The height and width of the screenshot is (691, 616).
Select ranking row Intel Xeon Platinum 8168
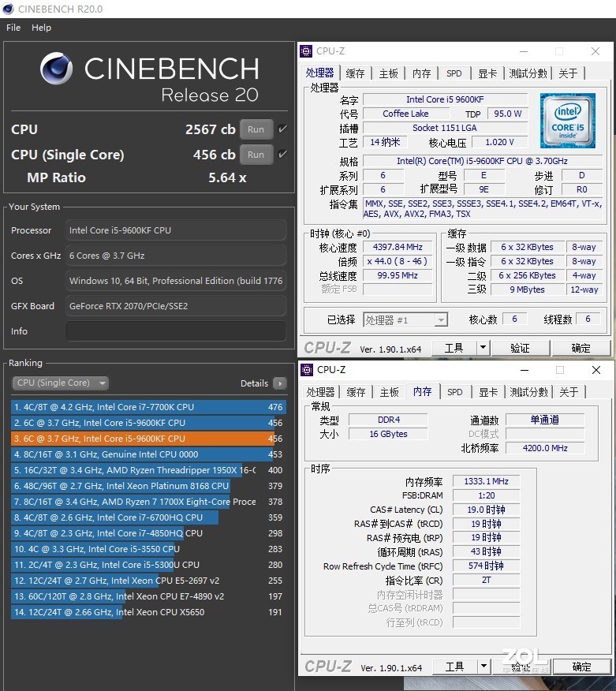click(148, 486)
